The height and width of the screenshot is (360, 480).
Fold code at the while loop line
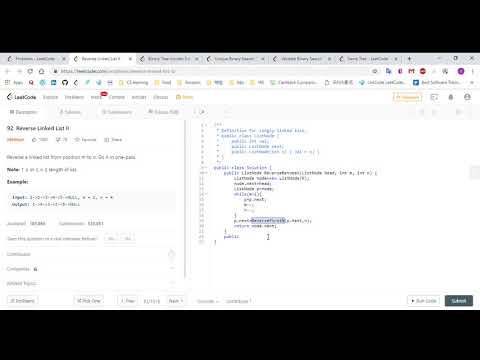(206, 194)
